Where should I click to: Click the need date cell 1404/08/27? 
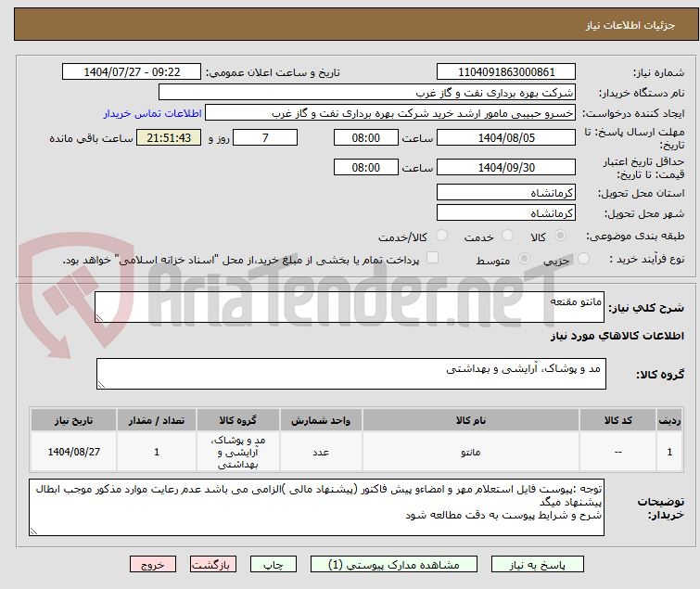(73, 452)
